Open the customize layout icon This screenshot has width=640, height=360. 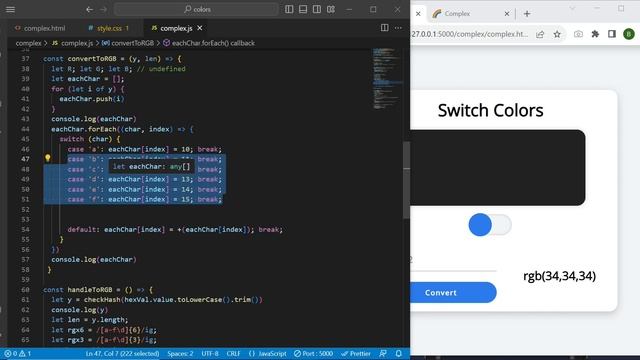click(x=331, y=9)
